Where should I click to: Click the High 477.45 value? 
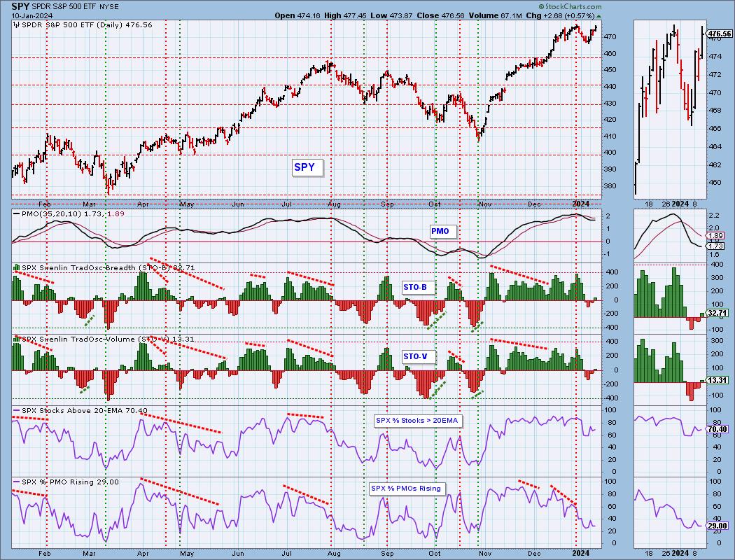(344, 15)
